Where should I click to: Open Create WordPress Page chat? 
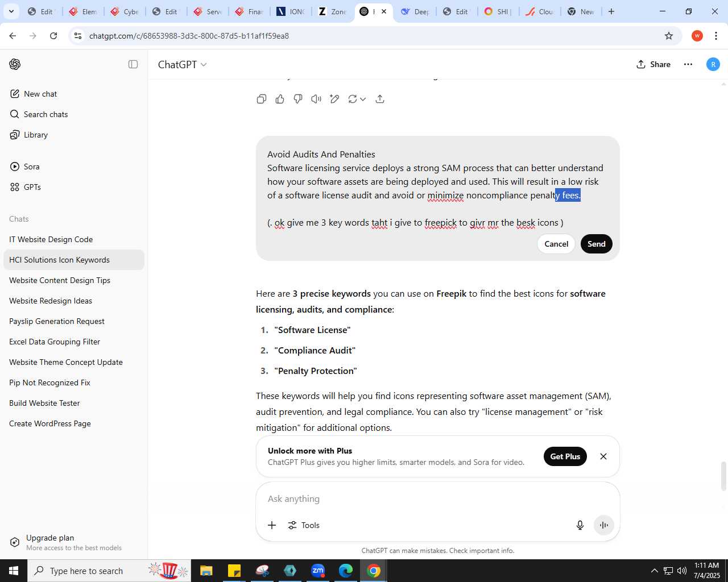74,423
